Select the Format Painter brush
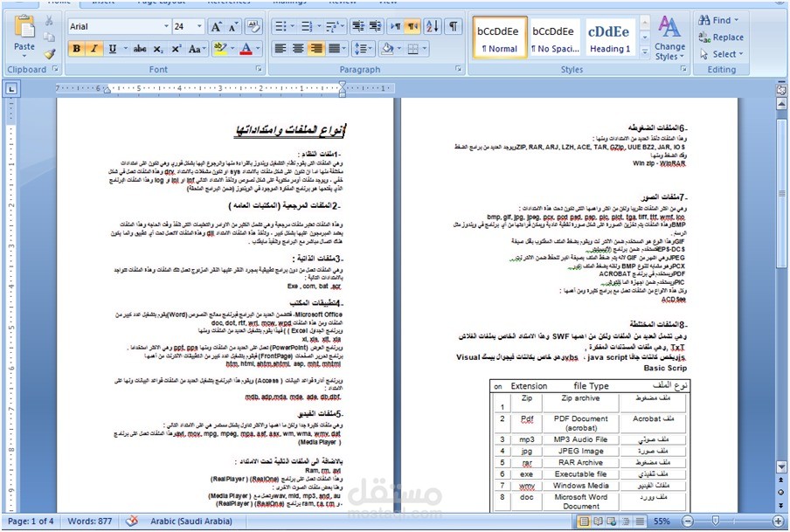 point(49,53)
